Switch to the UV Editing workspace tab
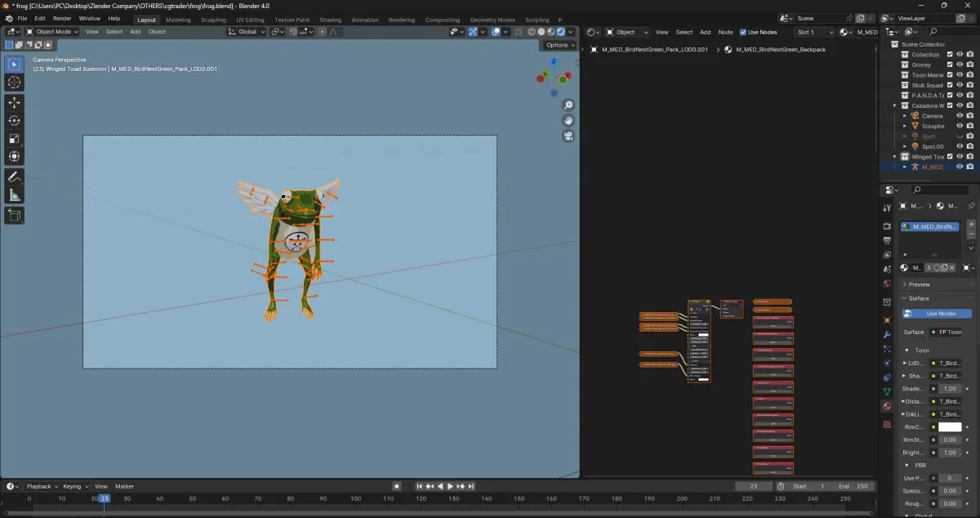This screenshot has width=980, height=518. [249, 20]
